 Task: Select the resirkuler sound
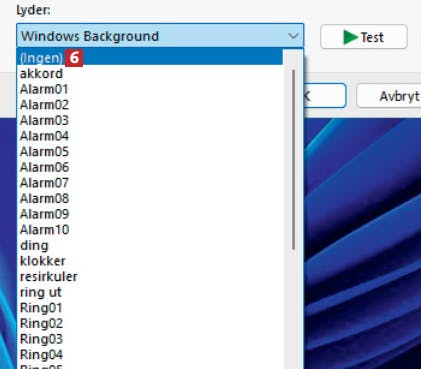click(150, 277)
